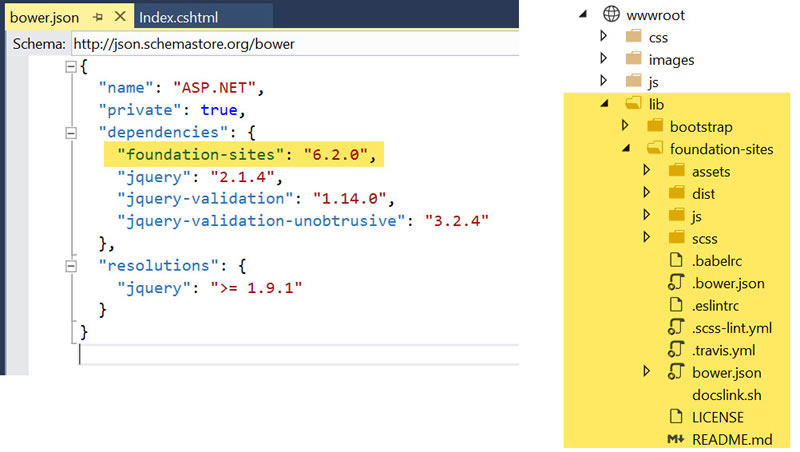
Task: Expand the scss folder arrow
Action: click(x=647, y=237)
